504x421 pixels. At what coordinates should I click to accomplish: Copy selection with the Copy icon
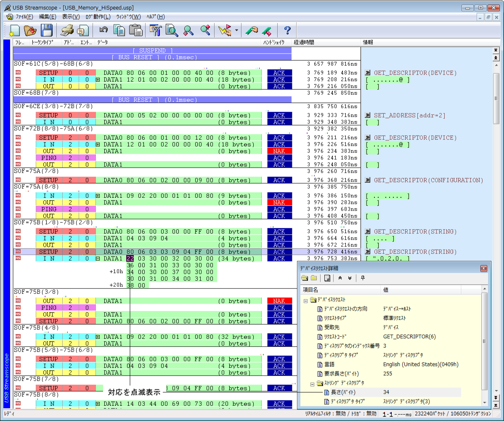(x=119, y=31)
